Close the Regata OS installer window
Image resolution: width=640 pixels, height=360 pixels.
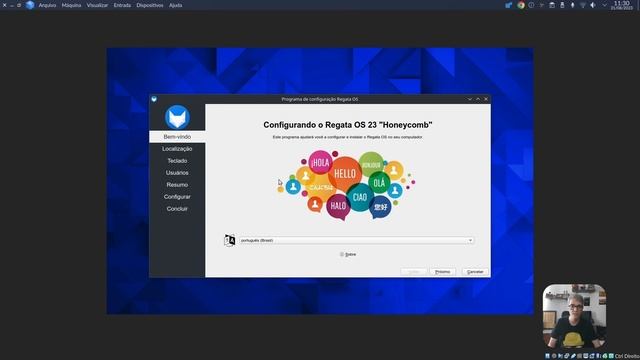(486, 99)
